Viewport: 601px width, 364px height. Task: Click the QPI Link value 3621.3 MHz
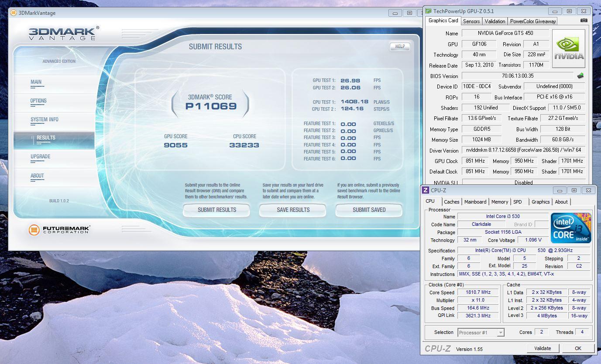[x=478, y=316]
